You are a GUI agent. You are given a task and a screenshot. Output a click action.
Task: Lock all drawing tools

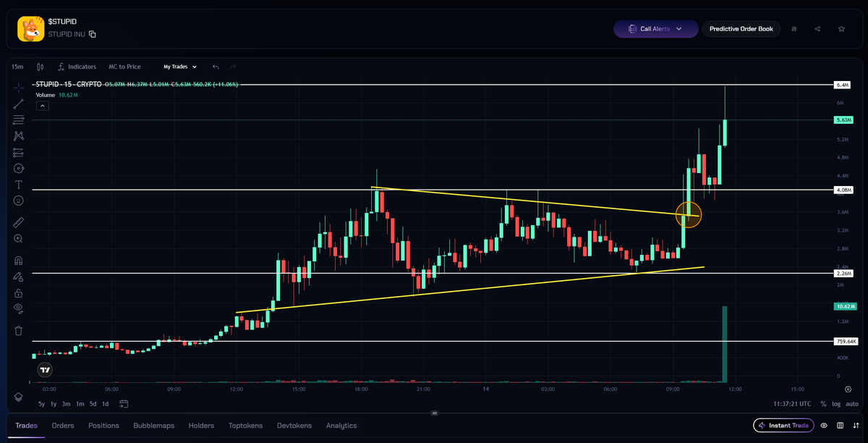(19, 293)
